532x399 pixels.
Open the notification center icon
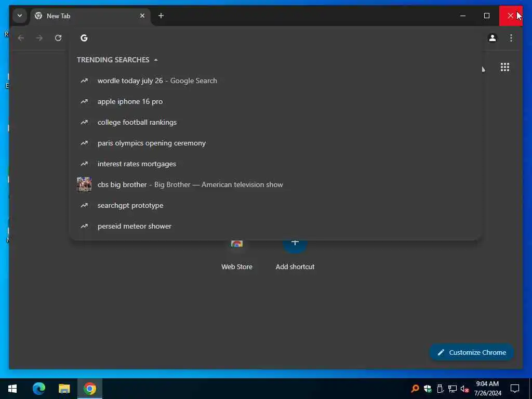click(x=515, y=389)
